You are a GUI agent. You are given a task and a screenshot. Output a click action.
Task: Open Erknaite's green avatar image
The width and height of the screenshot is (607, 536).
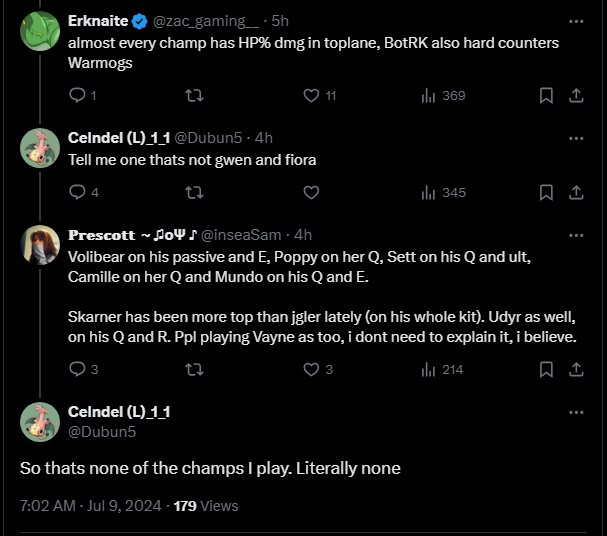click(40, 31)
